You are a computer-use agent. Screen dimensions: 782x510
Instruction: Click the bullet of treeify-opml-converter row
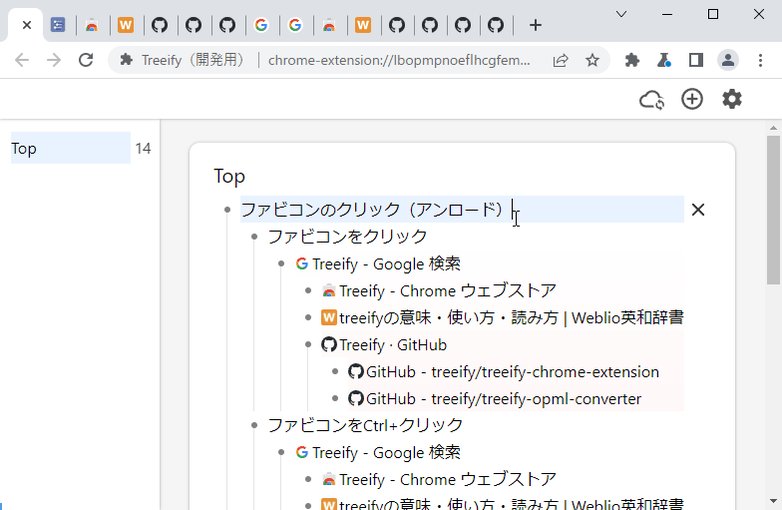point(335,398)
